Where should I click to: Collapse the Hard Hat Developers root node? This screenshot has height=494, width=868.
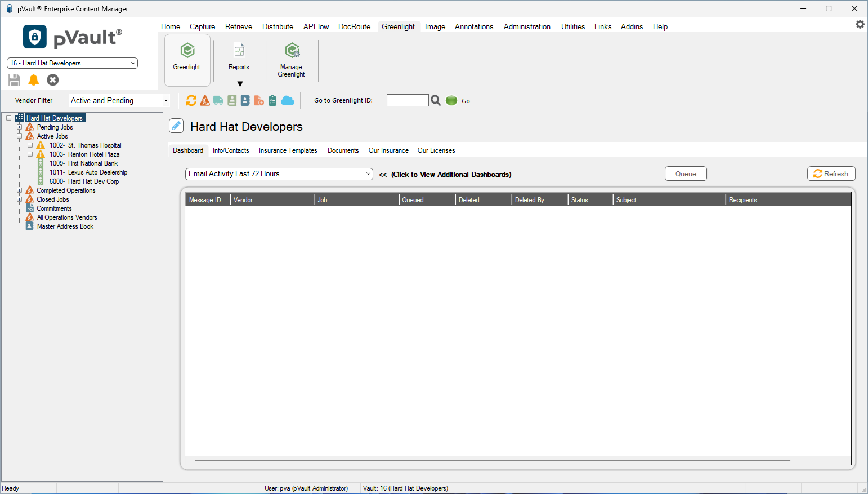pos(8,118)
